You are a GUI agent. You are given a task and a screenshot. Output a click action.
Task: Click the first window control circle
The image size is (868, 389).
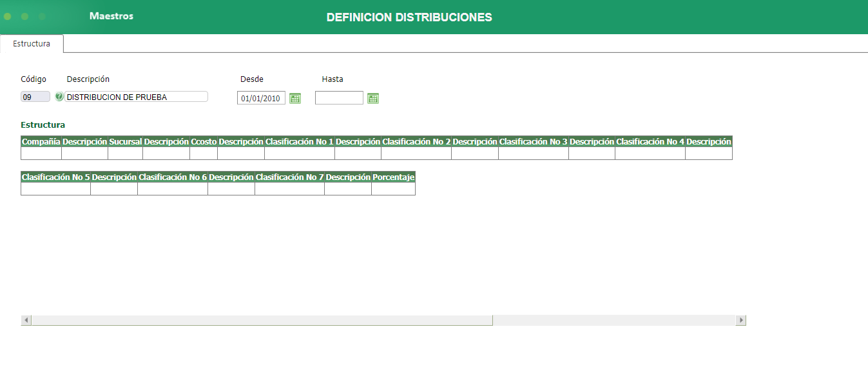pos(6,17)
